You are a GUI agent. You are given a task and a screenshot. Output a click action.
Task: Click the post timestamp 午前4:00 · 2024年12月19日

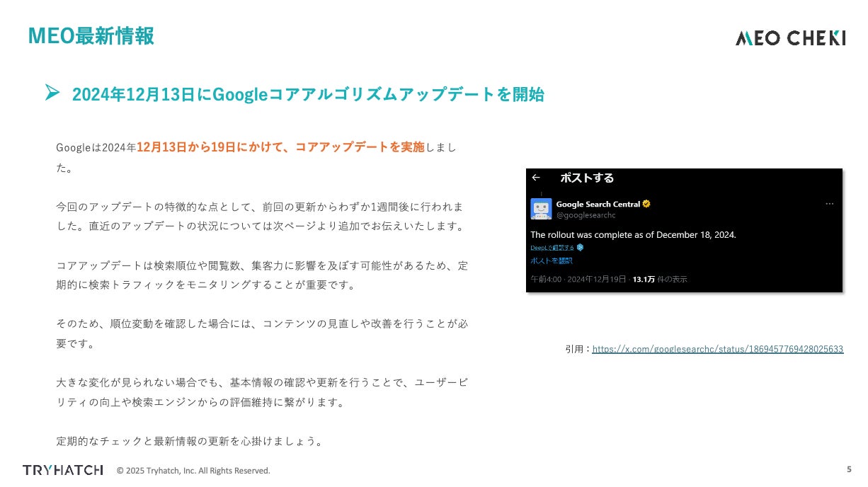click(578, 279)
